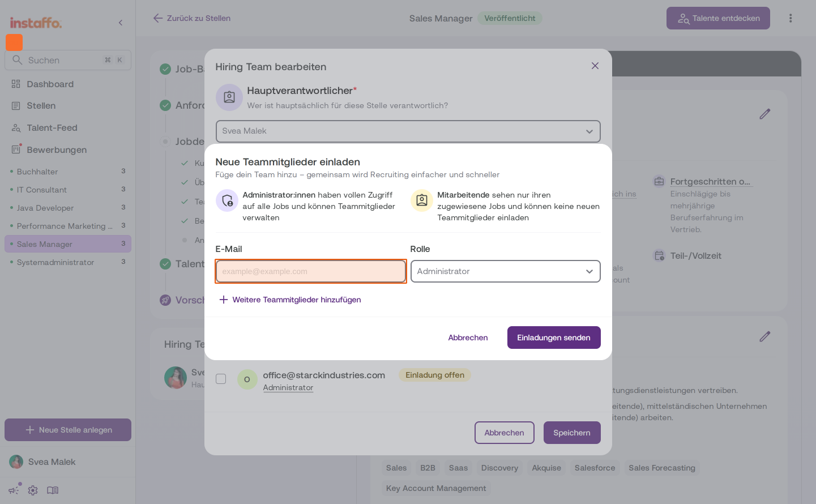Screen dimensions: 816x504
Task: Close the Hiring Team bearbeiten dialog
Action: [x=595, y=66]
